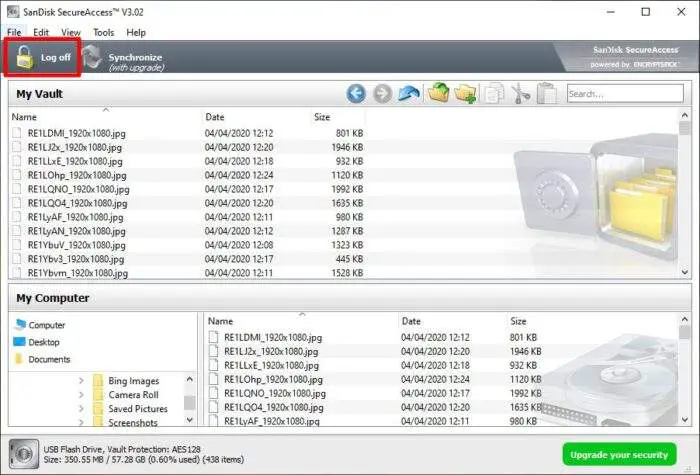Go forward in My Vault
Image resolution: width=700 pixels, height=475 pixels.
382,94
